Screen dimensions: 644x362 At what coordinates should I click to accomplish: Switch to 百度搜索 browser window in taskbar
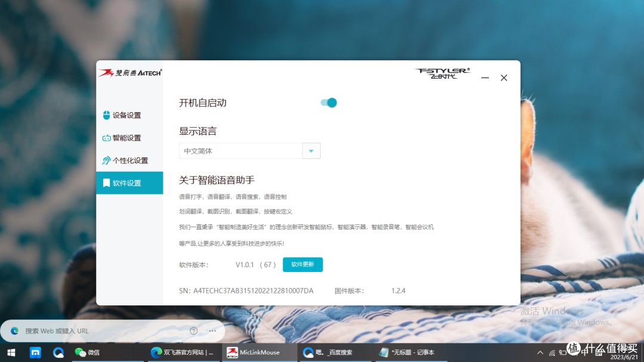tap(335, 352)
